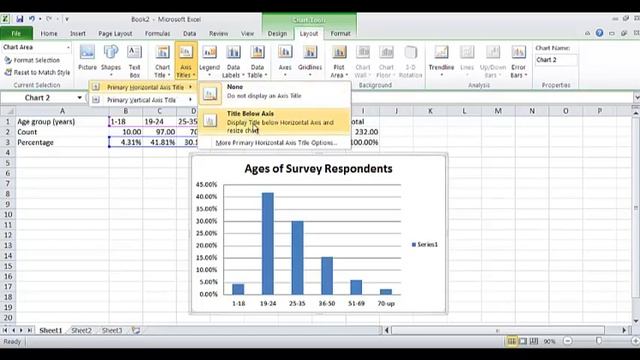This screenshot has width=640, height=360.
Task: Expand the Chart Area element dropdown
Action: point(68,47)
